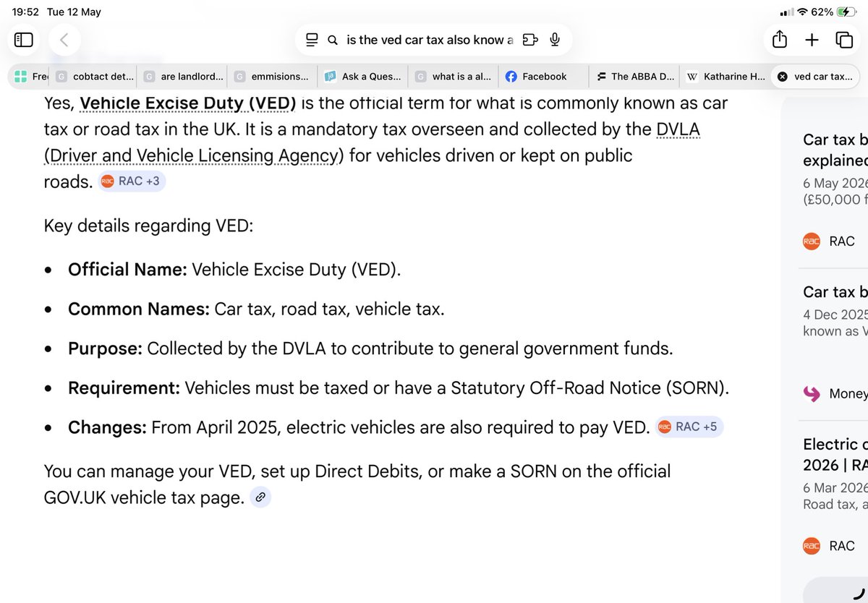Tap the cellular signal bars
This screenshot has width=868, height=603.
(786, 12)
